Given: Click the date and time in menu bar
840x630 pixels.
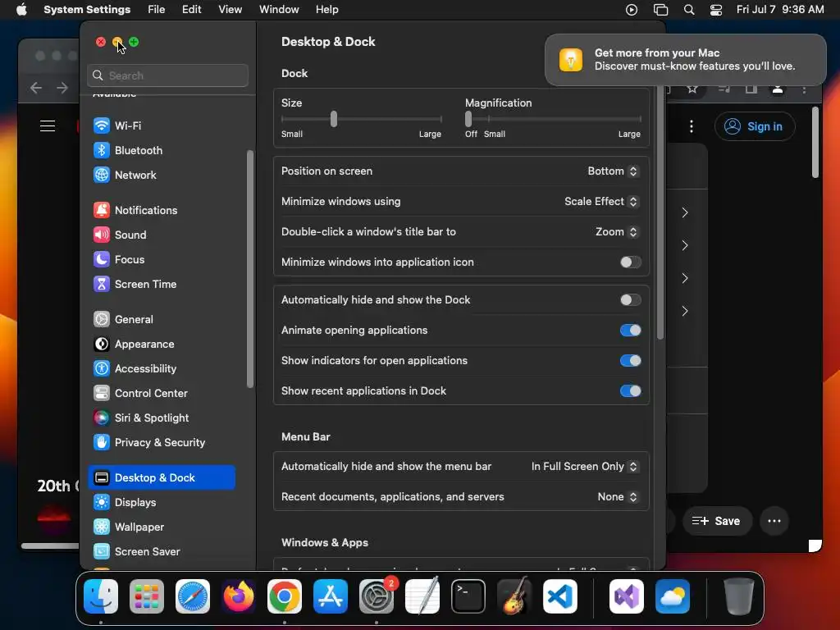Looking at the screenshot, I should [780, 10].
